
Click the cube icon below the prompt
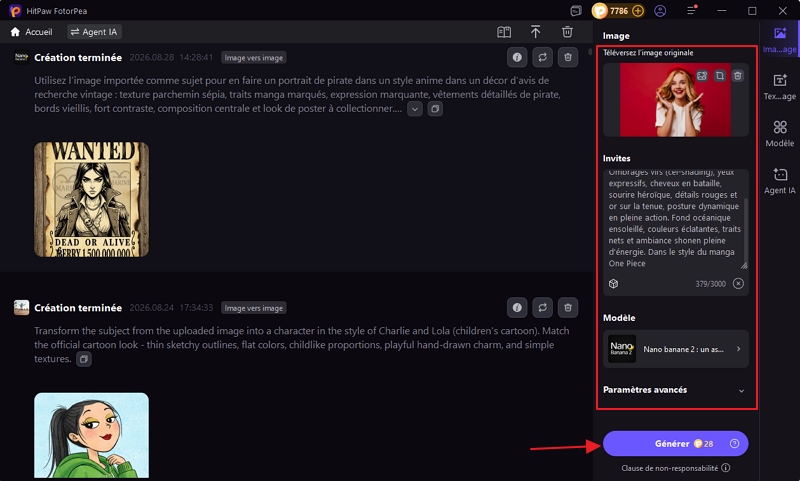(x=613, y=284)
